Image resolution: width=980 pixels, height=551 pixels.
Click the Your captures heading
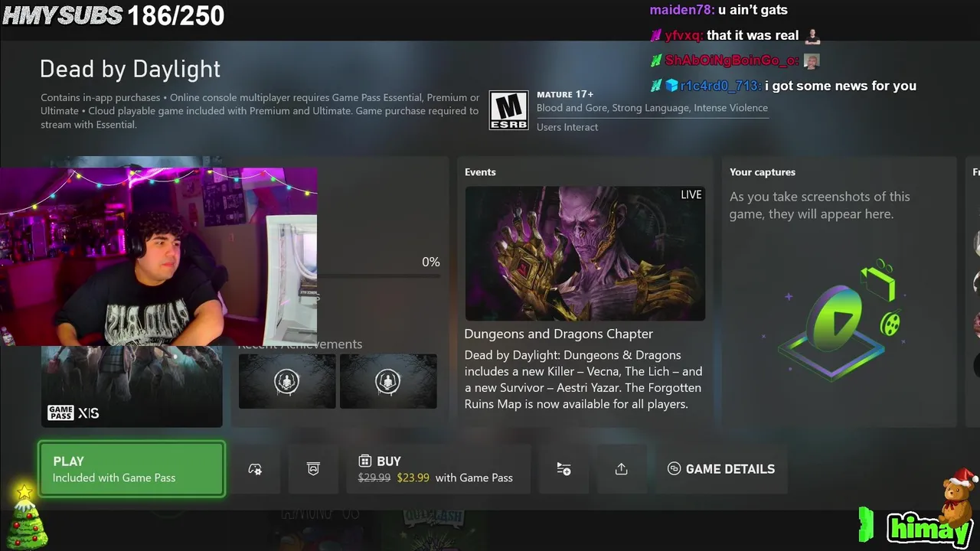point(763,172)
